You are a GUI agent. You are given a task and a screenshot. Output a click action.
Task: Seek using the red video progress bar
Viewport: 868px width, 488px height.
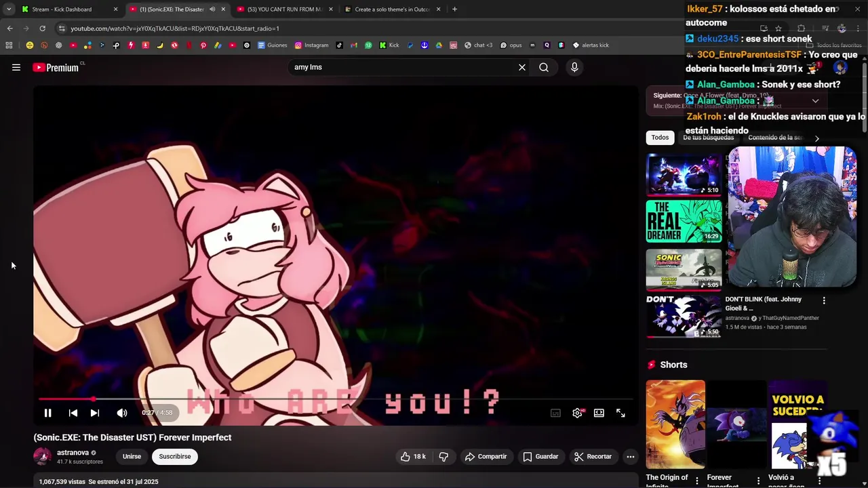click(x=336, y=399)
